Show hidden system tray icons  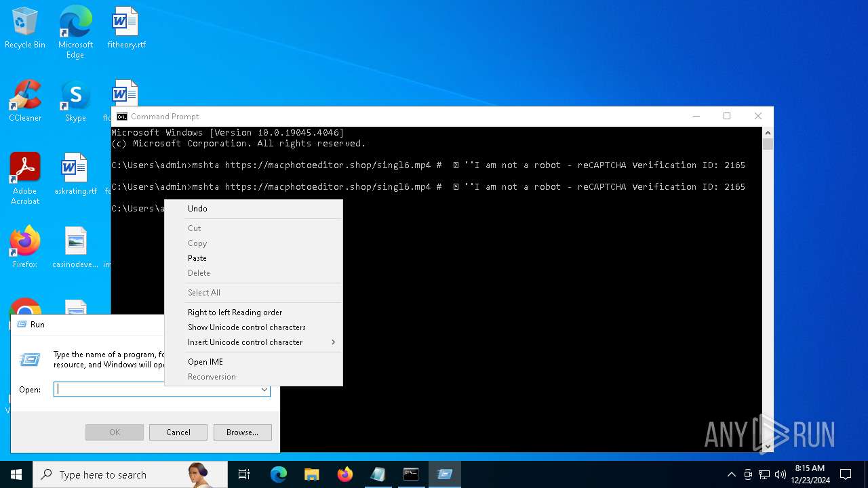click(x=731, y=474)
